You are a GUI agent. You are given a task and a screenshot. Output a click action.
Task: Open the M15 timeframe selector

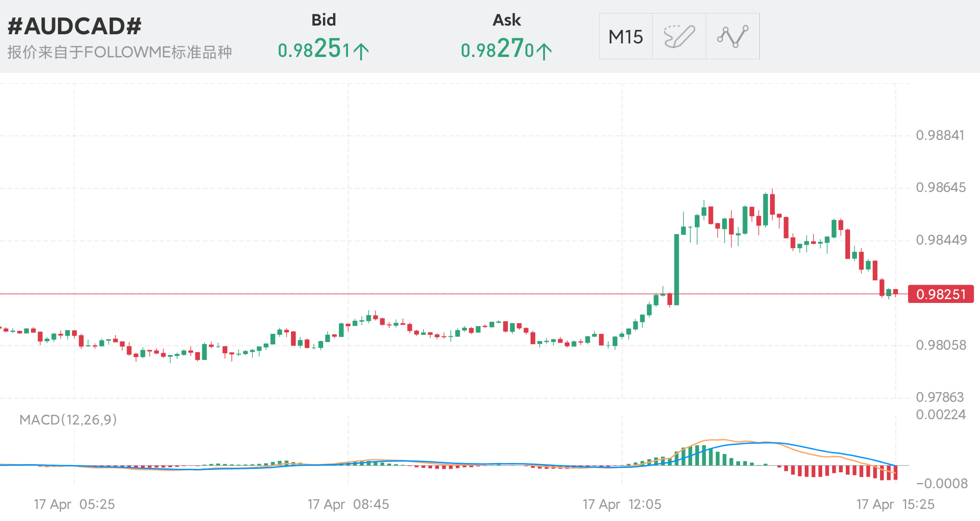point(626,37)
